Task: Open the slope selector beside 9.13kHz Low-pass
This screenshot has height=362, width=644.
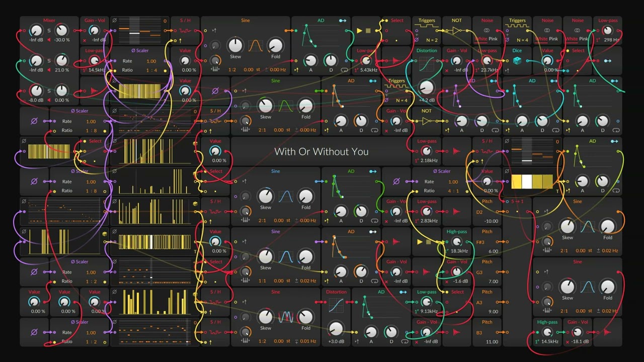Action: click(x=417, y=311)
